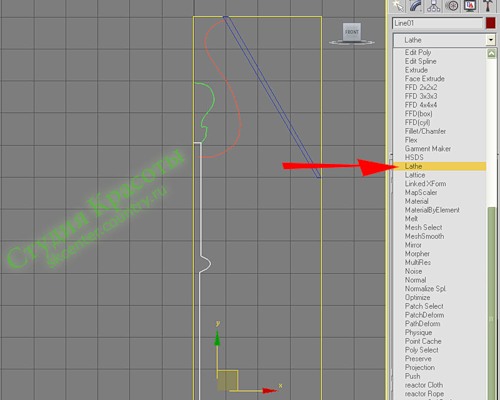Screen dimensions: 500x400
Task: Click the modifier list scroll-up arrow
Action: point(491,54)
